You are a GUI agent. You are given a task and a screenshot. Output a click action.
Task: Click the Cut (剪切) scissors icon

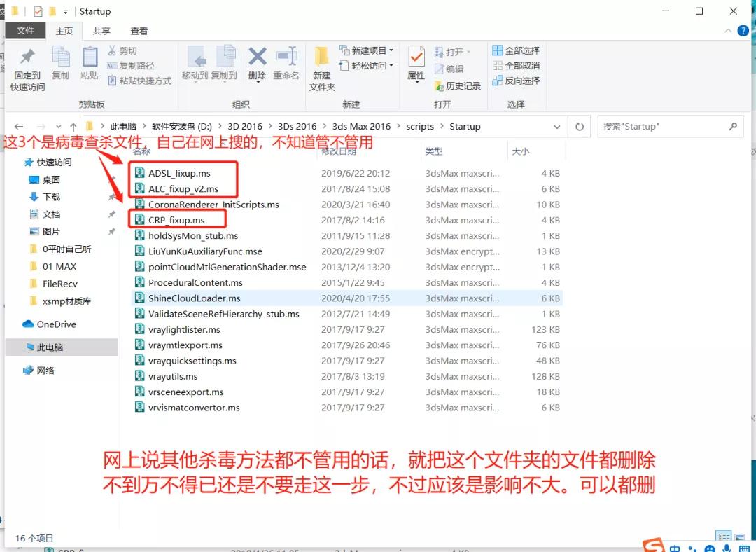(x=112, y=50)
